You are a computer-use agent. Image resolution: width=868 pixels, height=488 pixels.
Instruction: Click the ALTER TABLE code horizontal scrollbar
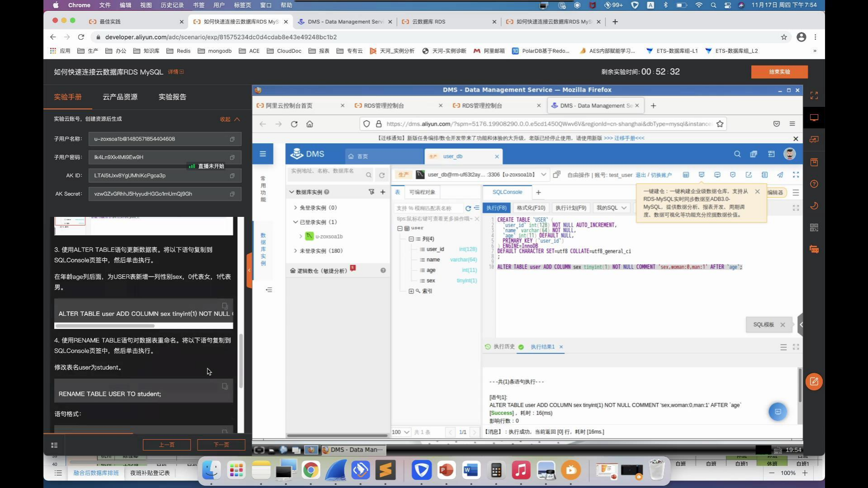(x=105, y=326)
